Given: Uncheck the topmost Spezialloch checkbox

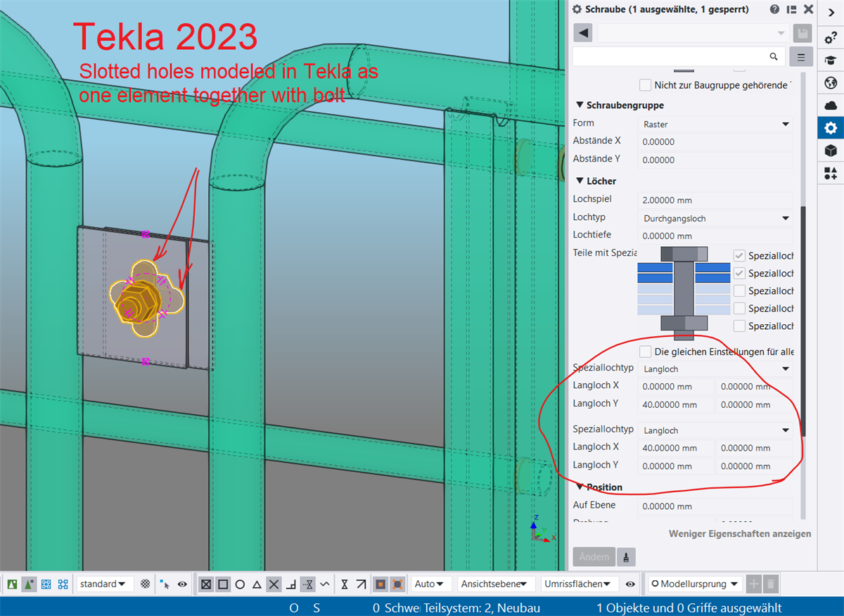Looking at the screenshot, I should click(739, 255).
